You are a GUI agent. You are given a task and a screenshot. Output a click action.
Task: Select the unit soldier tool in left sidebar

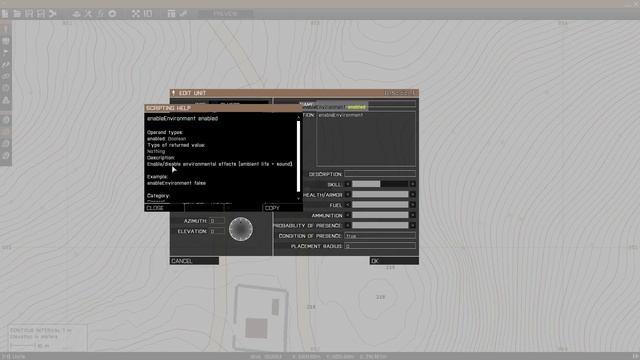point(6,29)
